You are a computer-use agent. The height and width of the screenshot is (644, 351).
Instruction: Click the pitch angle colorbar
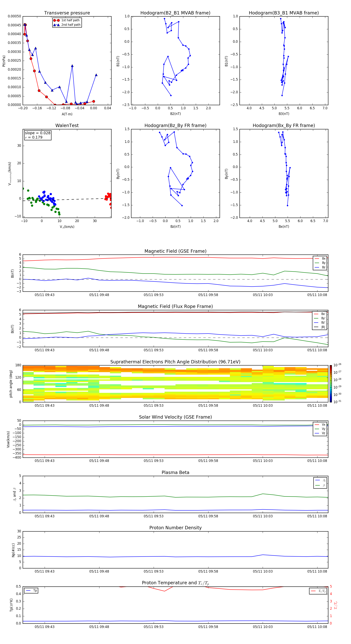pyautogui.click(x=331, y=383)
